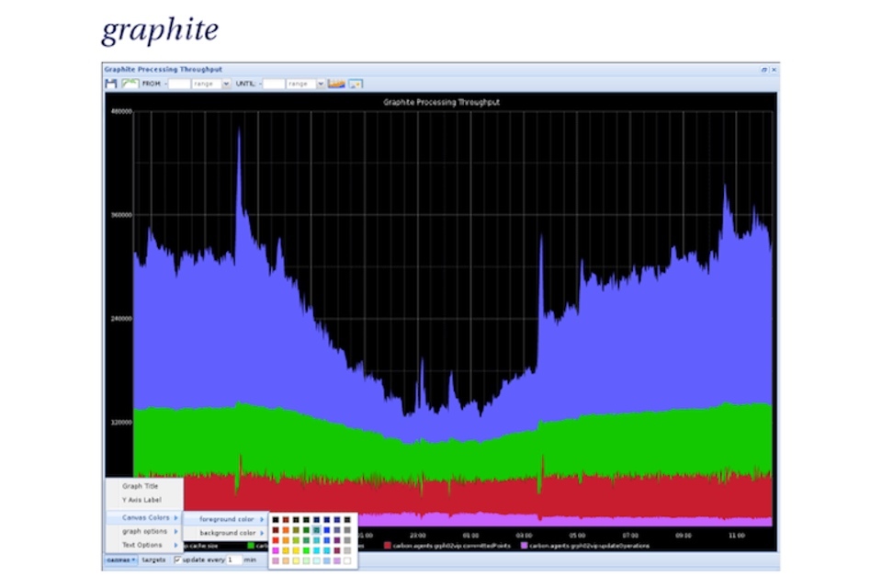Open the canvas dropdown button

(x=120, y=560)
